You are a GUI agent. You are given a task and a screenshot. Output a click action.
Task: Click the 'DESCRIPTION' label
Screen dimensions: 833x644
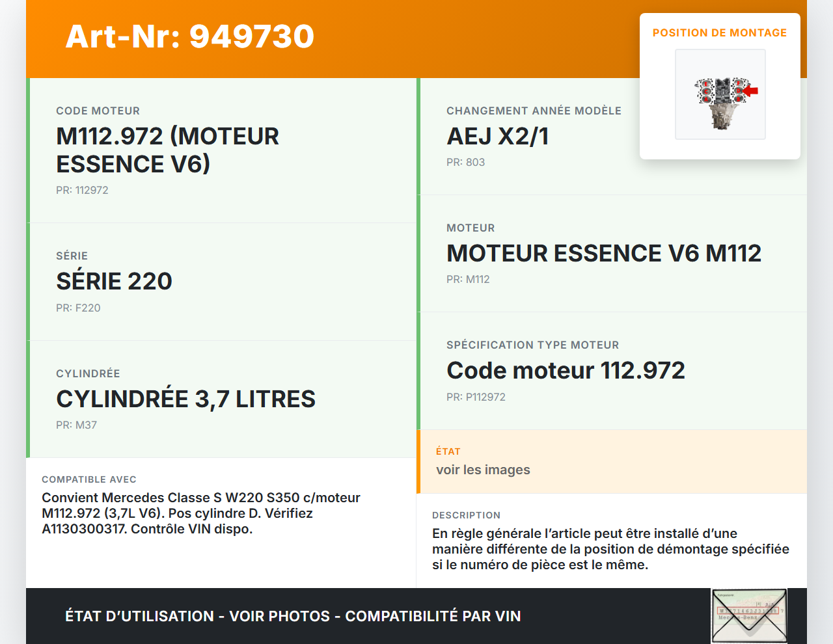(x=466, y=515)
